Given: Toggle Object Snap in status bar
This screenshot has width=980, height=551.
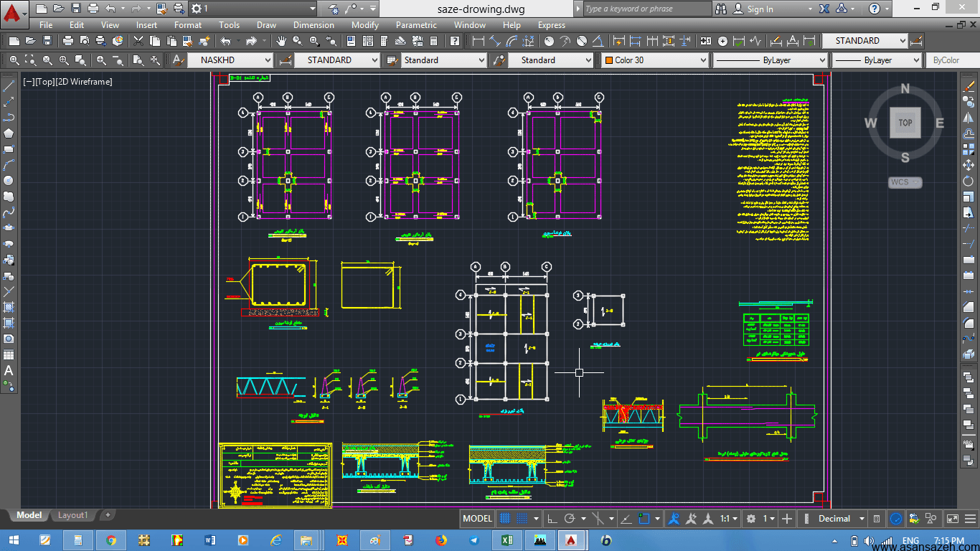Looking at the screenshot, I should point(644,518).
